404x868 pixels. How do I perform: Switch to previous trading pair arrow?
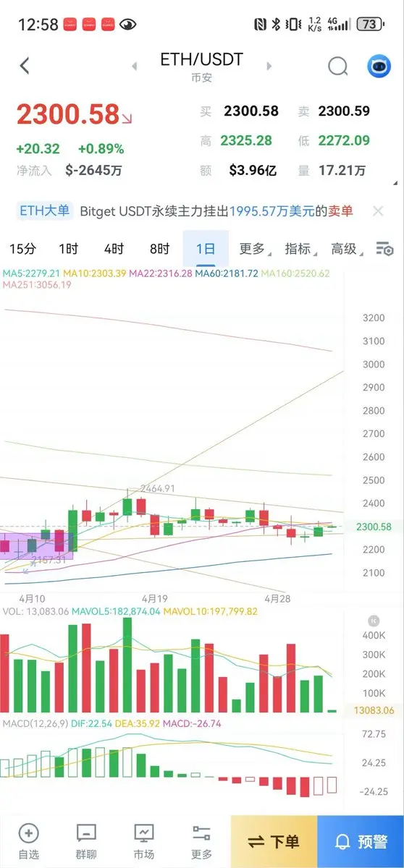134,67
